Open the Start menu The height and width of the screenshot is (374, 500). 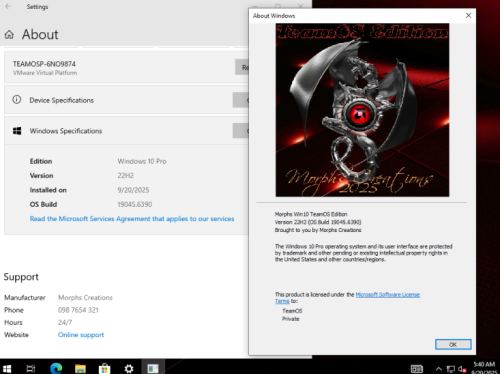click(7, 368)
